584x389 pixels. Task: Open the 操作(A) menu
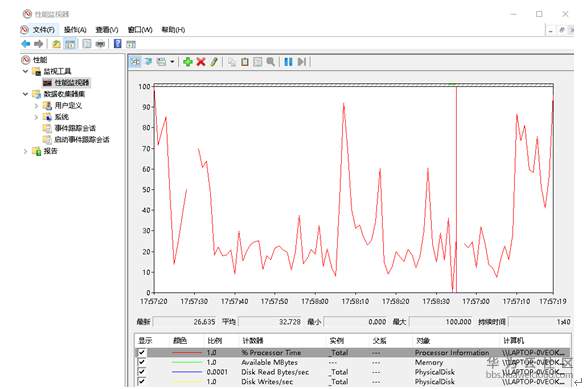(x=75, y=29)
